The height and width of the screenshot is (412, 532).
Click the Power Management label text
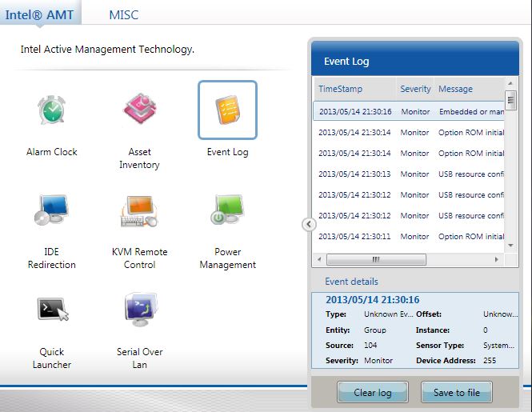pos(228,258)
